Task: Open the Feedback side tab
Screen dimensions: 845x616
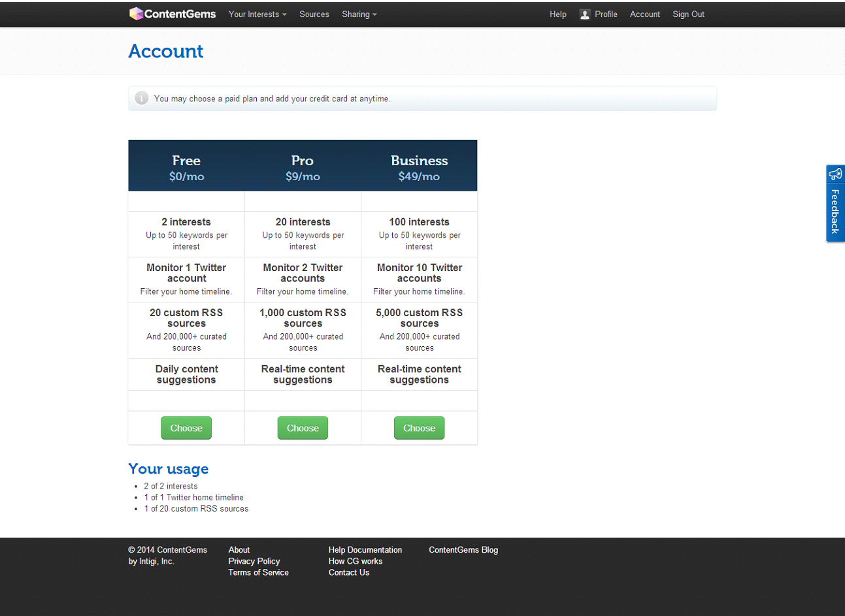Action: point(835,204)
